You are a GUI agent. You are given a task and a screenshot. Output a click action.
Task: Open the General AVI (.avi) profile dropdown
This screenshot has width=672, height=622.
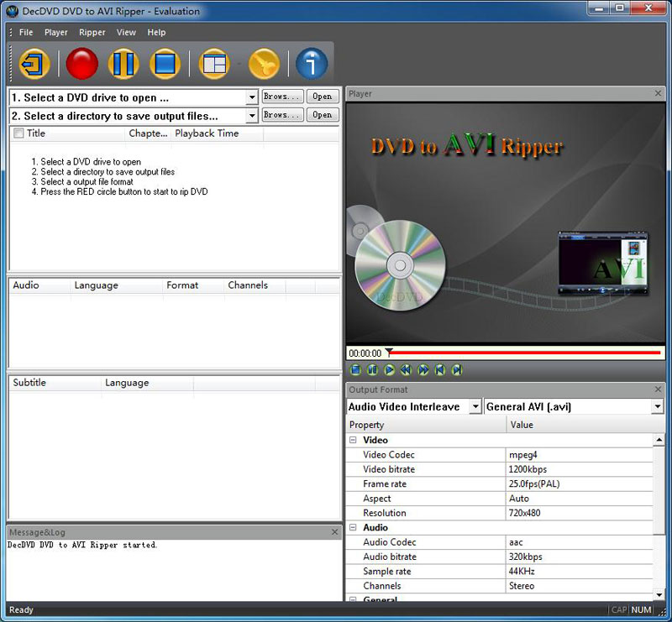pyautogui.click(x=658, y=406)
